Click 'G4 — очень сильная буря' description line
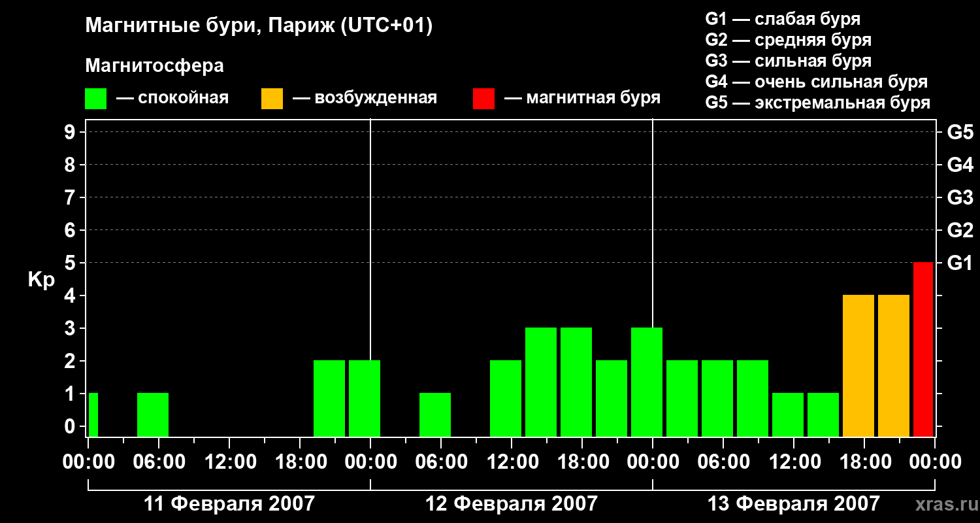 tap(816, 82)
